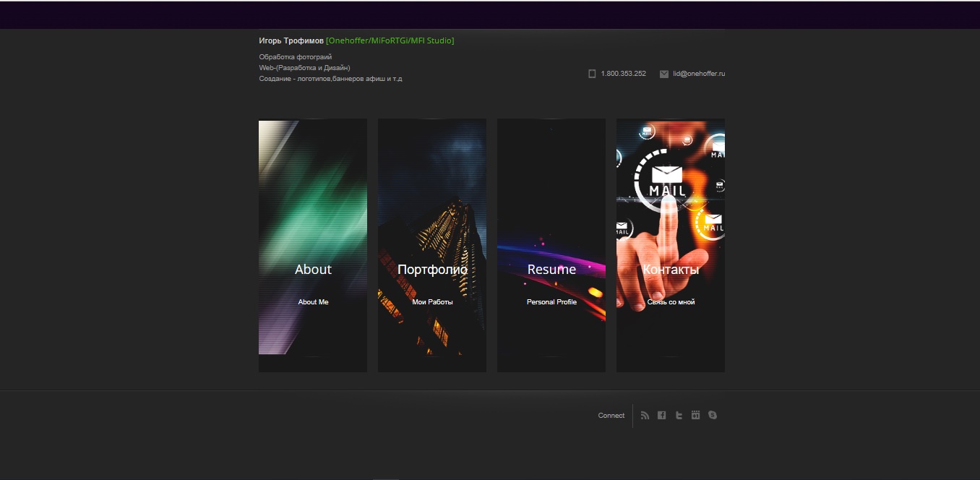
Task: Click the Facebook icon in footer
Action: pos(661,416)
